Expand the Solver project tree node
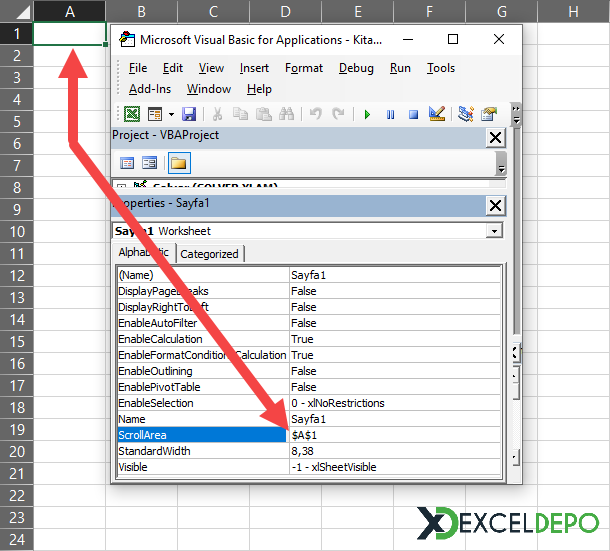 point(122,186)
